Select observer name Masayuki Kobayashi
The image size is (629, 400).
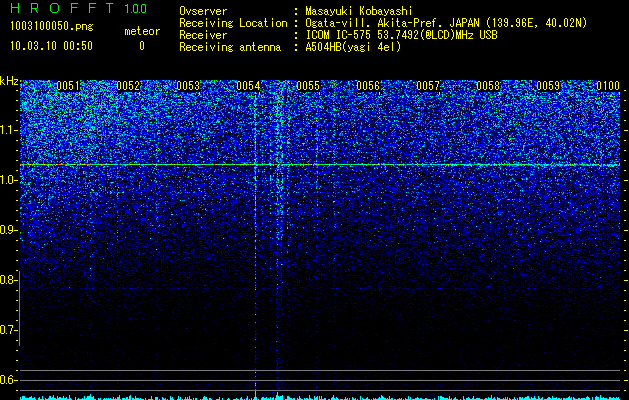[x=359, y=11]
